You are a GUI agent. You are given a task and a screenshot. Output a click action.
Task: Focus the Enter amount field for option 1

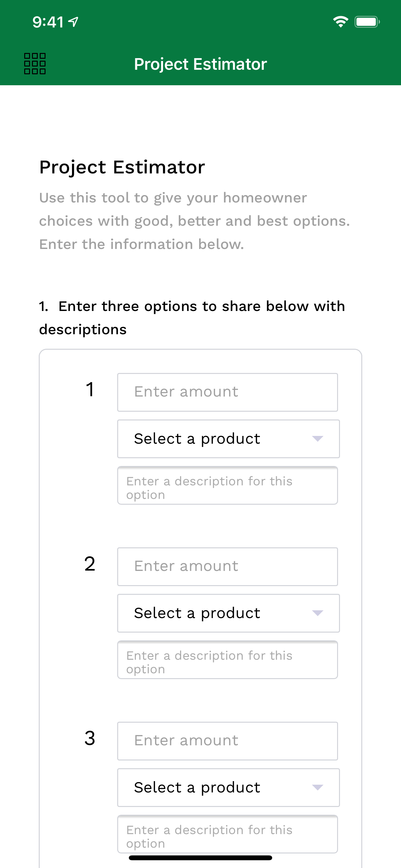point(227,392)
